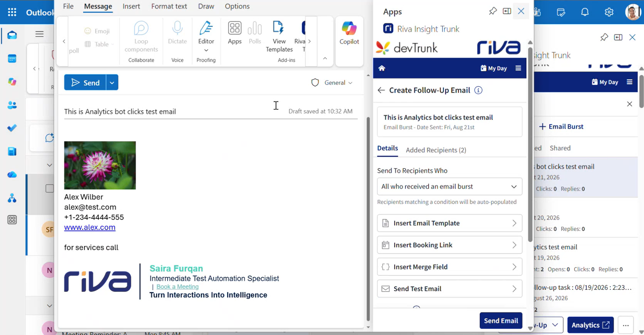Open View Templates add-in
Screen dimensions: 644x335
point(279,37)
